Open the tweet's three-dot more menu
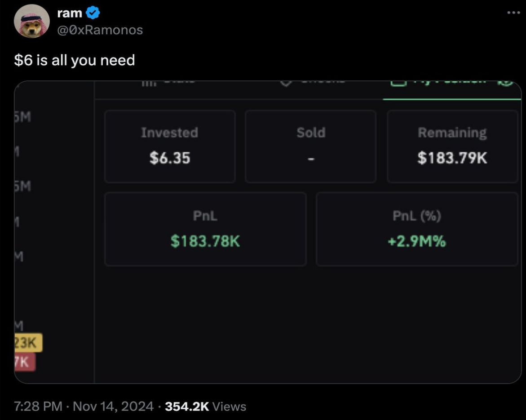Screen dimensions: 526x420 tap(513, 12)
